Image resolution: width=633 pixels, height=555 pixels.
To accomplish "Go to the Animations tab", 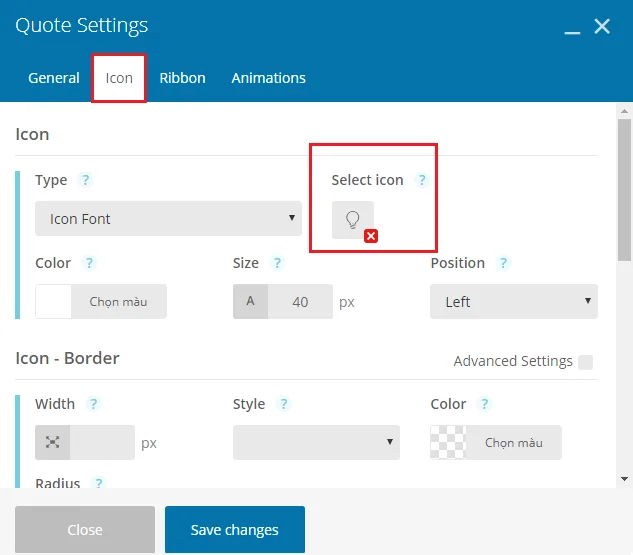I will click(268, 78).
